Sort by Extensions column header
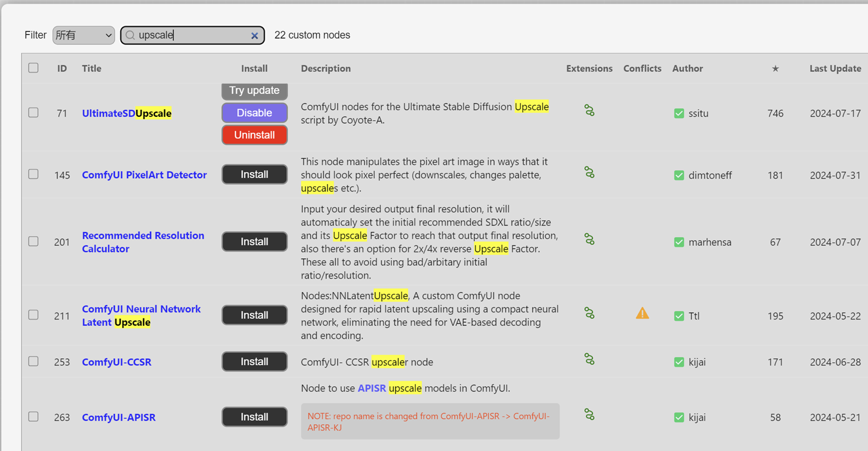 click(589, 68)
